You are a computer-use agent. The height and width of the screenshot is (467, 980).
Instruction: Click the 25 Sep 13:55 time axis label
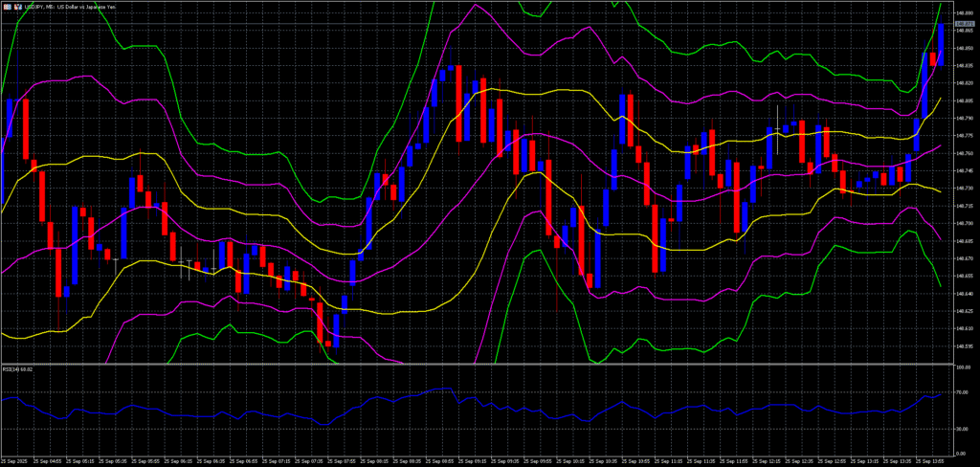coord(930,461)
